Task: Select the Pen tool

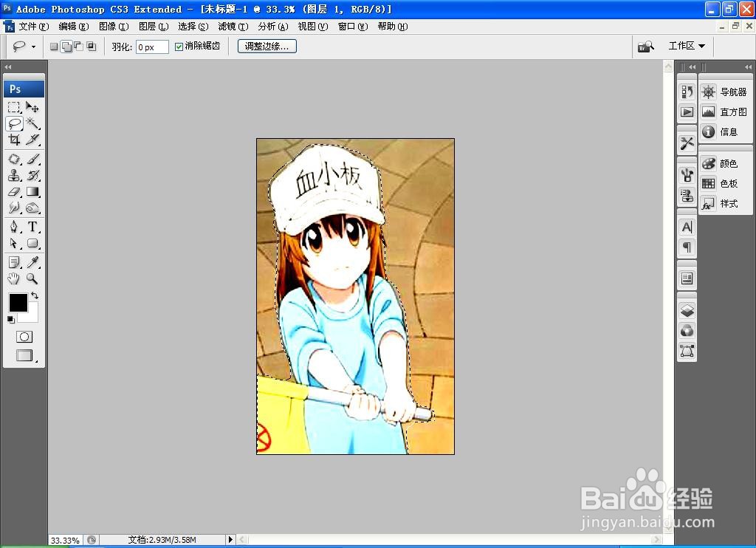Action: point(14,227)
